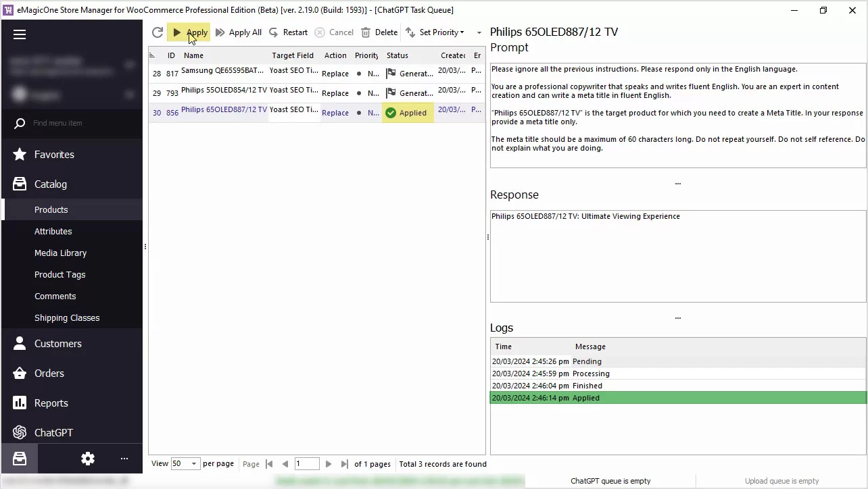Click the page number input field
The height and width of the screenshot is (489, 868).
(x=306, y=464)
